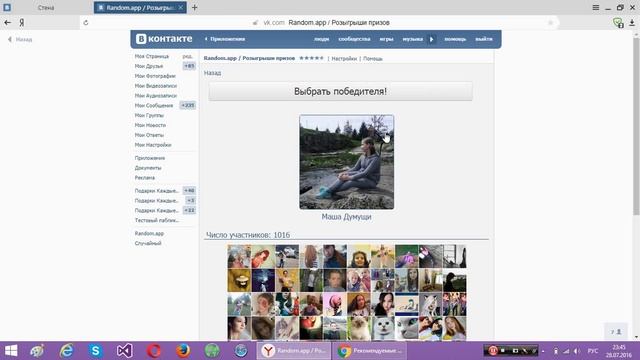Open игры in the VK header
Screen dimensions: 640x360
click(x=387, y=39)
